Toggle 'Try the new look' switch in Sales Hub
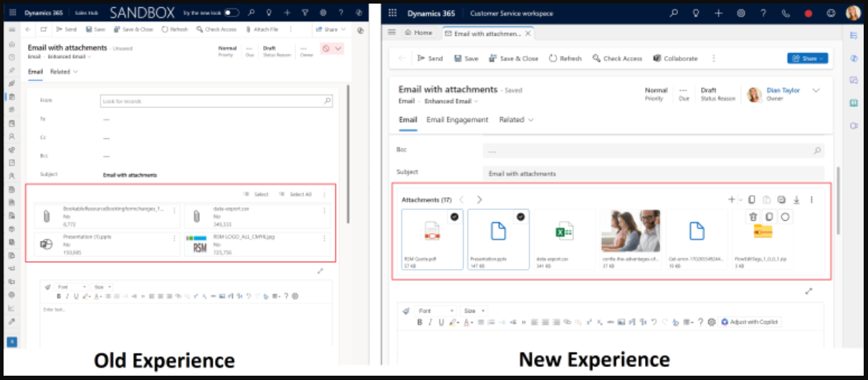This screenshot has height=380, width=868. point(232,12)
